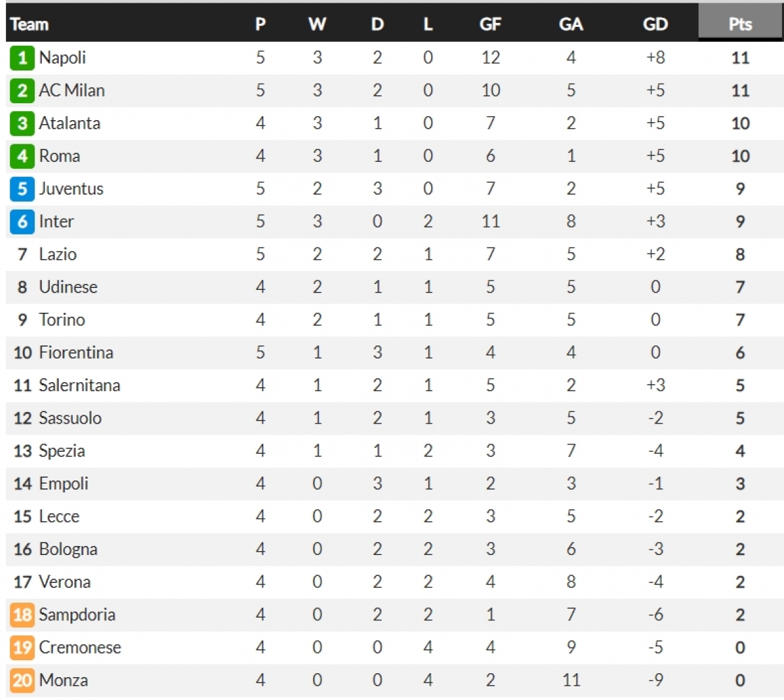Click the green position 2 badge
Image resolution: width=784 pixels, height=700 pixels.
[22, 91]
